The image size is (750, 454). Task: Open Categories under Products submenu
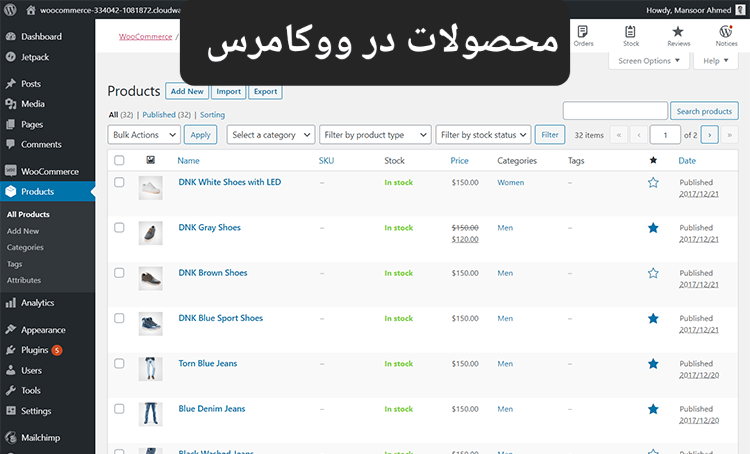tap(25, 247)
